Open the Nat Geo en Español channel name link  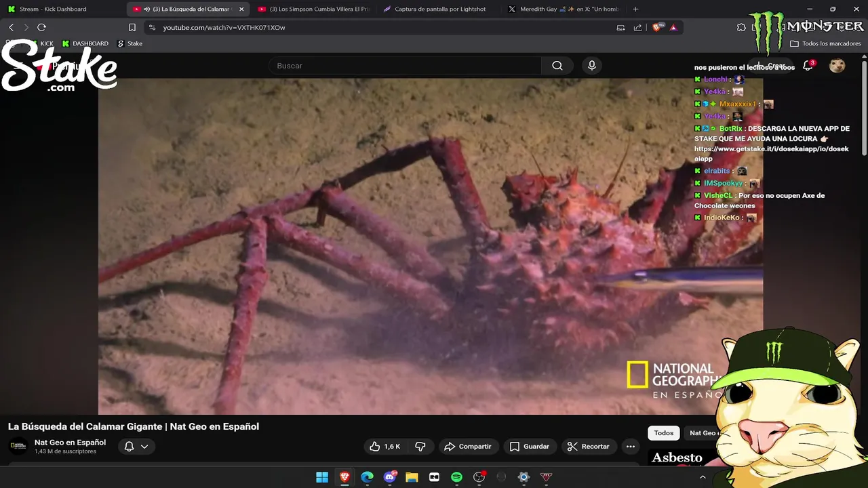point(70,443)
